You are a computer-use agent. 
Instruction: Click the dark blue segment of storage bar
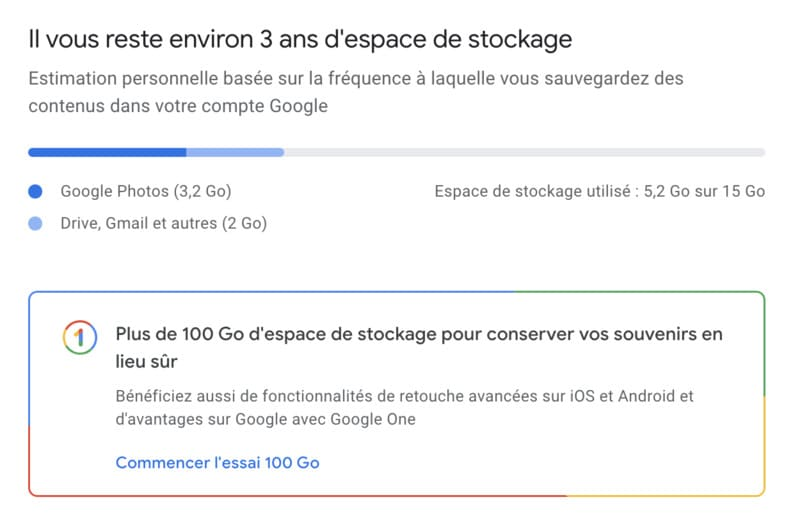[x=107, y=152]
